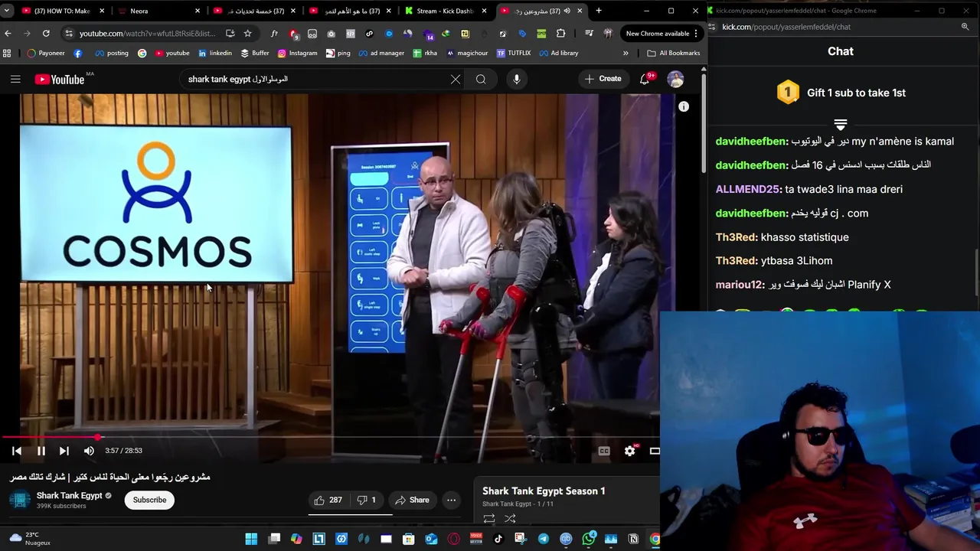Toggle shuffle for the playlist
This screenshot has height=551, width=980.
tap(510, 519)
